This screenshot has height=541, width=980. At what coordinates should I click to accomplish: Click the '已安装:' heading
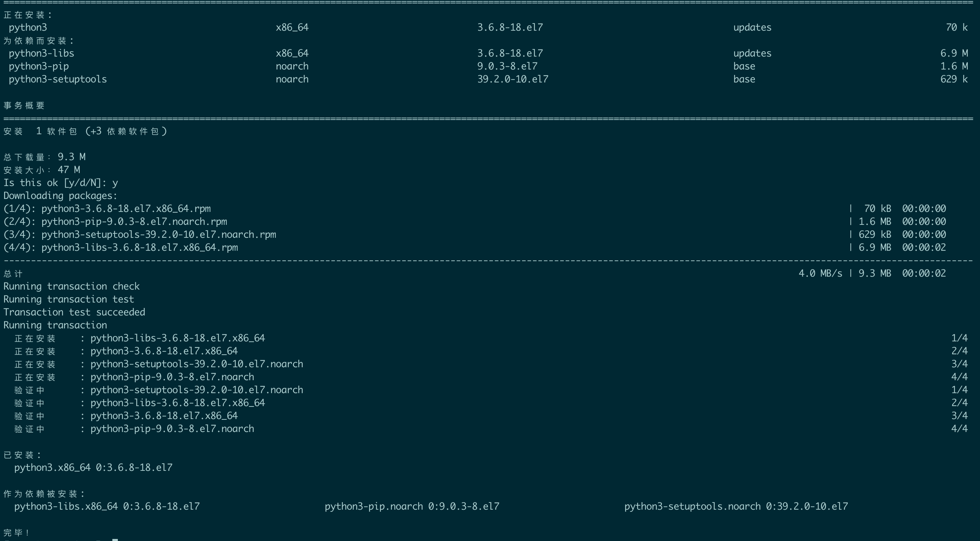tap(22, 455)
